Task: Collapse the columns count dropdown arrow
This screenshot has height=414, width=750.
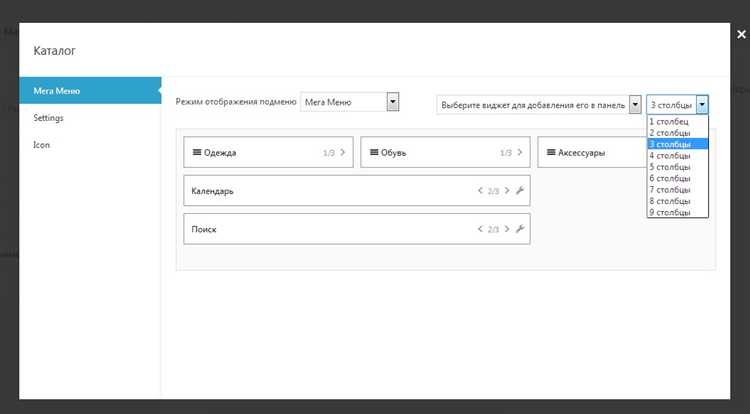Action: pyautogui.click(x=703, y=104)
